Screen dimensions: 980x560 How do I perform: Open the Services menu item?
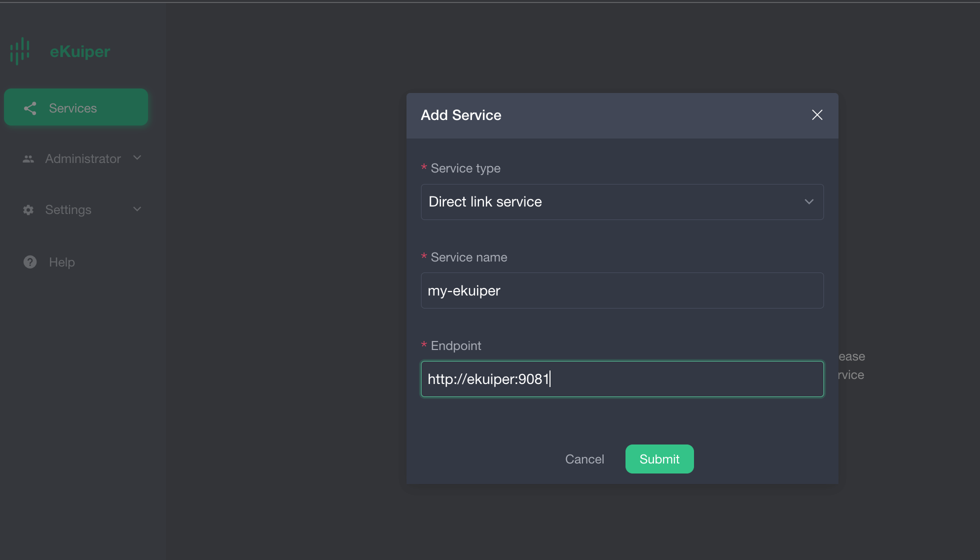(x=72, y=108)
